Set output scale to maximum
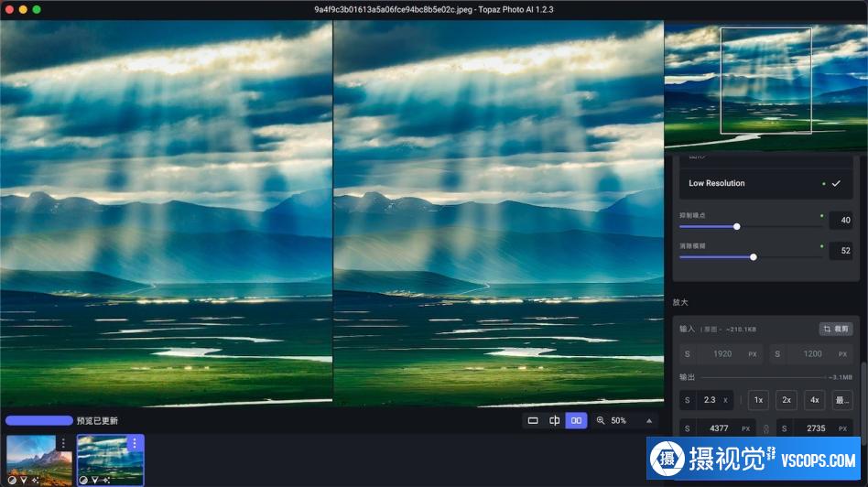Screen dimensions: 868x487 842,399
